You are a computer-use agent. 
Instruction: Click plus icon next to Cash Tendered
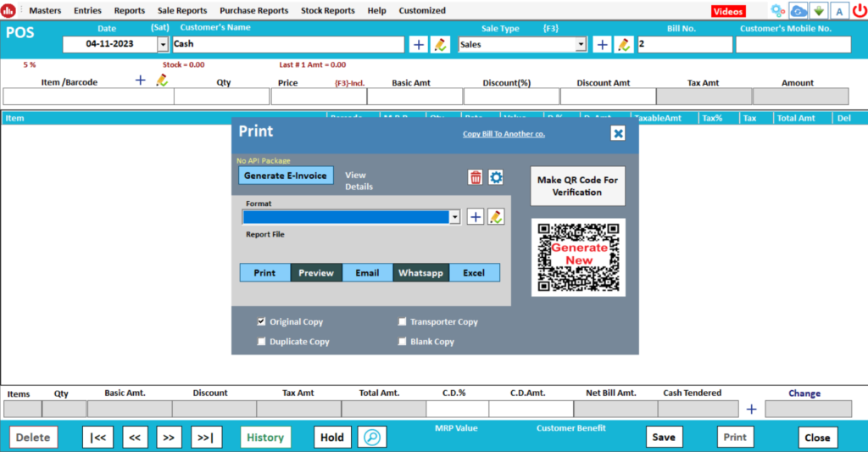(751, 410)
